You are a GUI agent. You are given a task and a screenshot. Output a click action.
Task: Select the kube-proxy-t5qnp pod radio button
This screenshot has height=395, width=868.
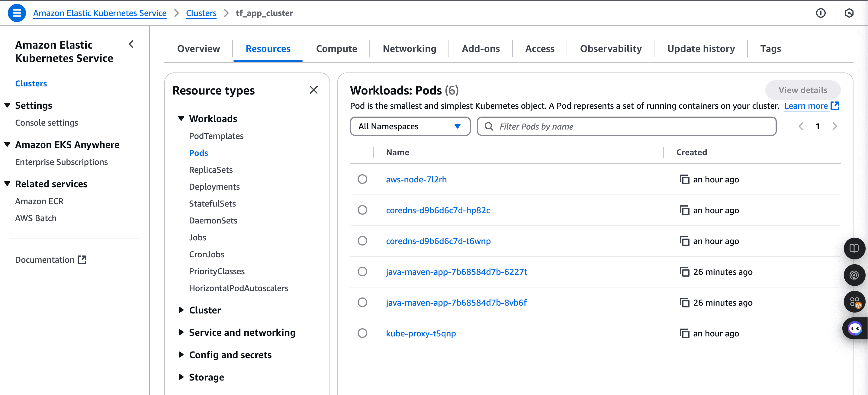click(362, 333)
